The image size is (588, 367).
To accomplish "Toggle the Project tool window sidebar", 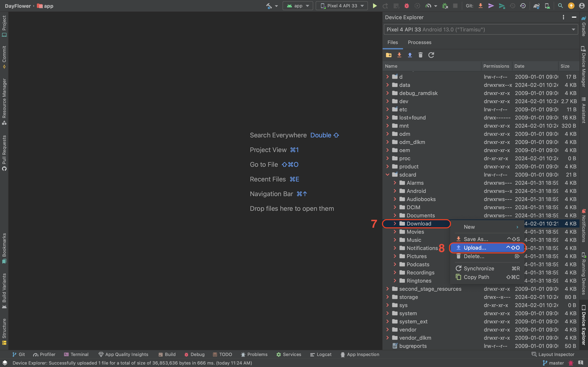I will tap(4, 26).
